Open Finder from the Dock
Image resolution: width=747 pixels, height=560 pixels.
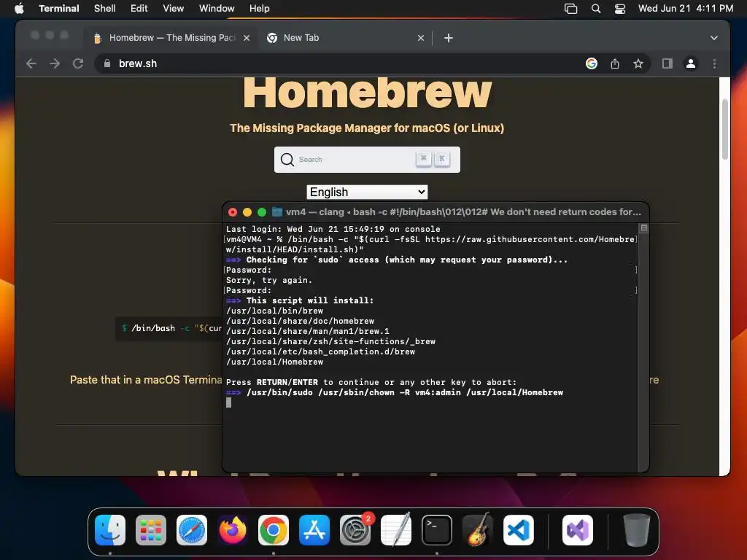110,530
